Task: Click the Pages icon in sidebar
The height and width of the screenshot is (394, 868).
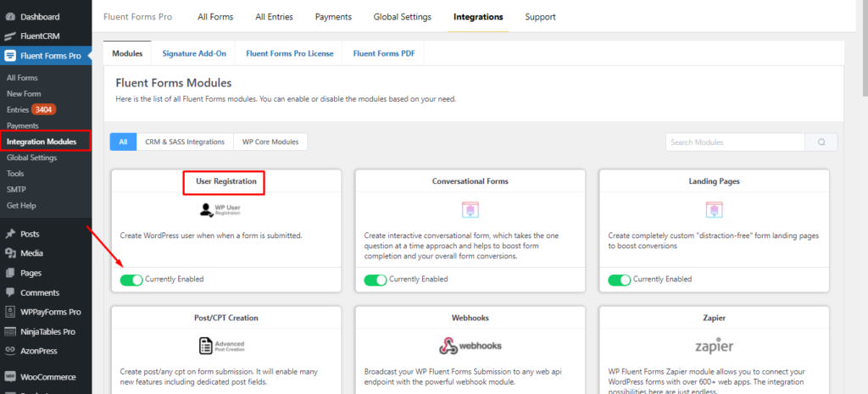Action: click(10, 273)
